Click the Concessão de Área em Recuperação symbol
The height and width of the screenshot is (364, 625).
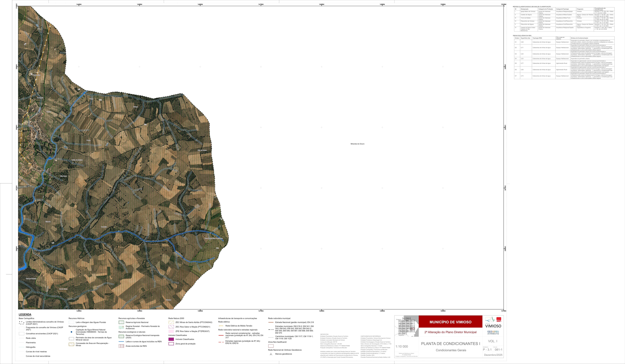71,344
